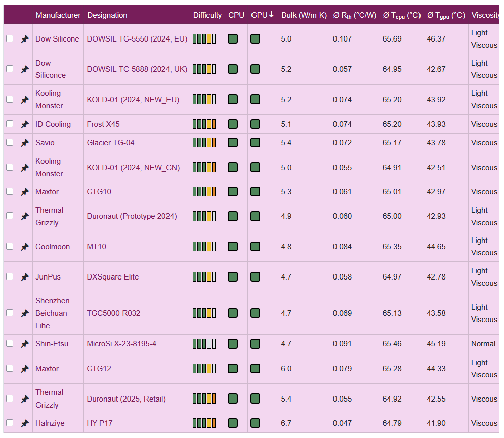Tick the Duronaut (Prototype 2024) checkbox
Viewport: 504px width, 438px height.
[x=10, y=216]
